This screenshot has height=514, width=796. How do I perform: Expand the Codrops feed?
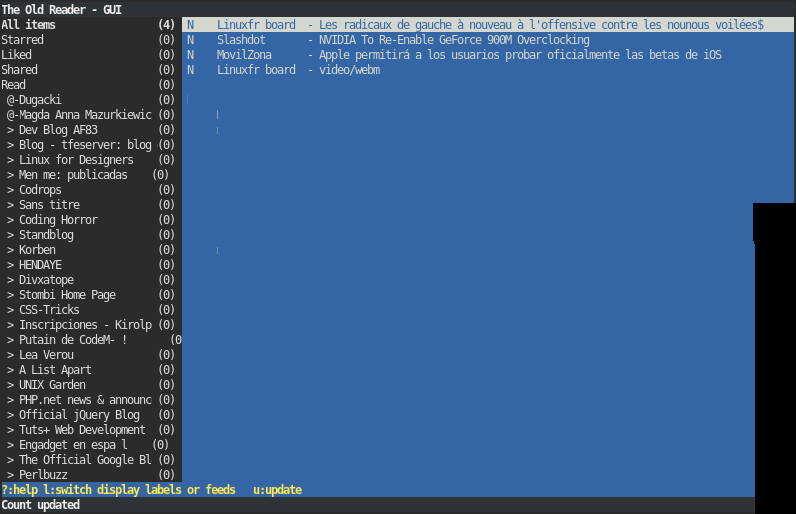click(x=90, y=190)
